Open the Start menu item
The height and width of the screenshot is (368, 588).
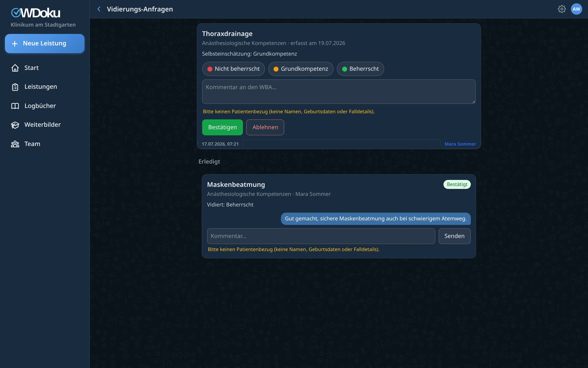coord(45,68)
